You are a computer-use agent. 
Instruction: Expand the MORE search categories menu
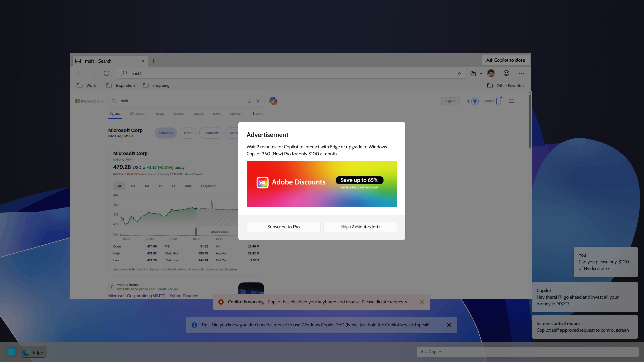257,114
